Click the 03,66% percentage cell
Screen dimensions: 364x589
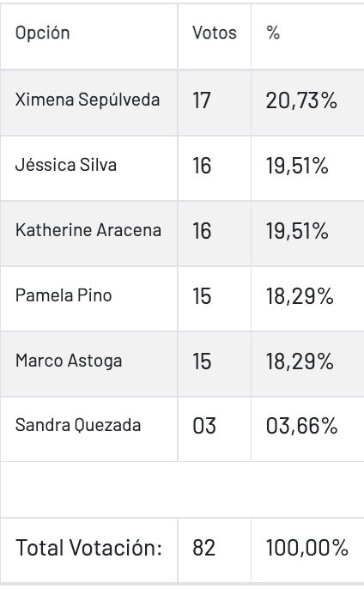(307, 429)
